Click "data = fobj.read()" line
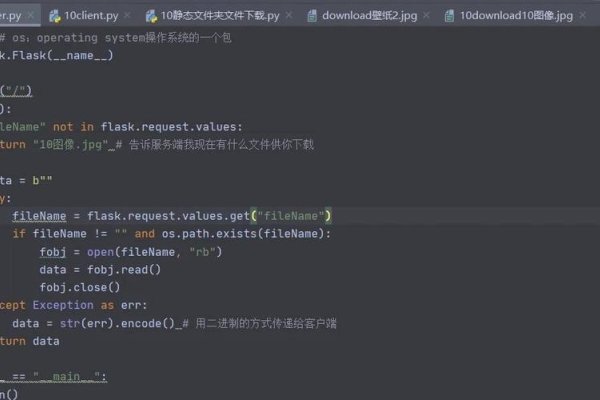The image size is (600, 400). tap(100, 270)
